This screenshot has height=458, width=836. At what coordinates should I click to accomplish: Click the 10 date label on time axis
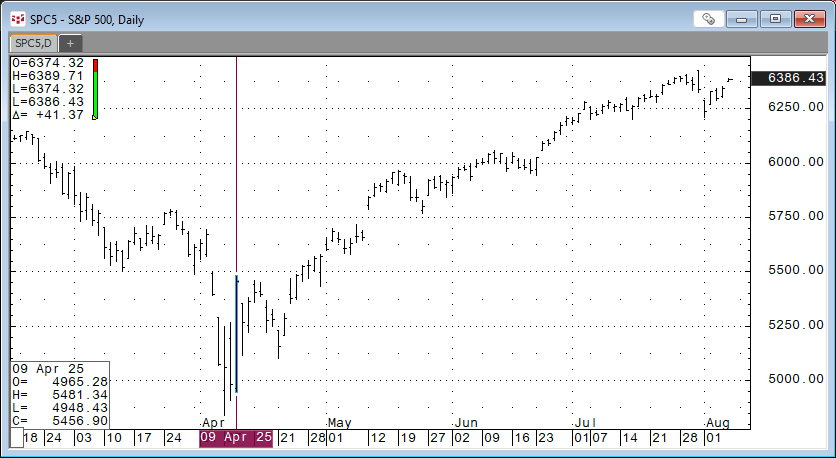114,438
